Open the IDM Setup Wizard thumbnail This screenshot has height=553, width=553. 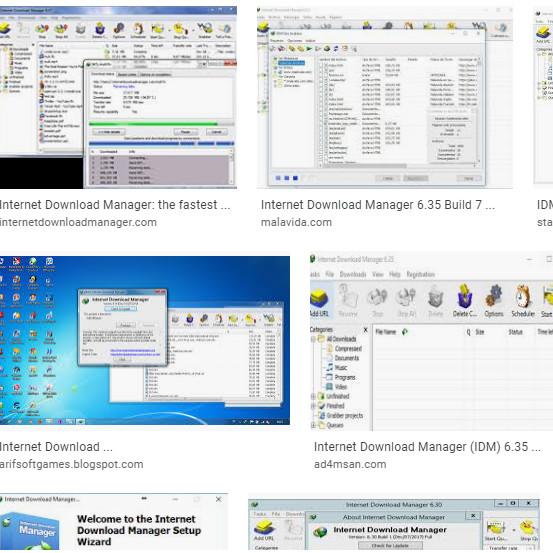coord(114,522)
